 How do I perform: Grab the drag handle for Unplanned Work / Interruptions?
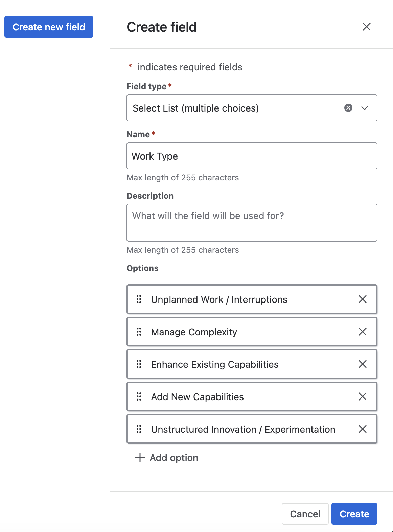click(x=139, y=299)
